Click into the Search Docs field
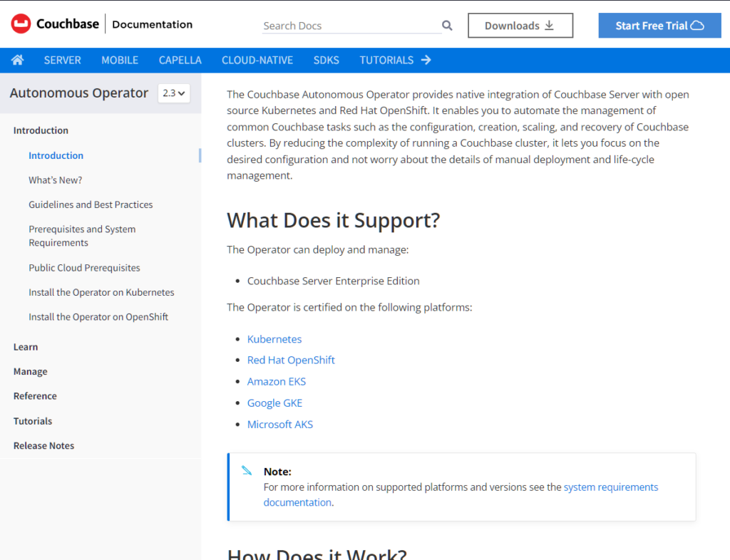 [352, 26]
